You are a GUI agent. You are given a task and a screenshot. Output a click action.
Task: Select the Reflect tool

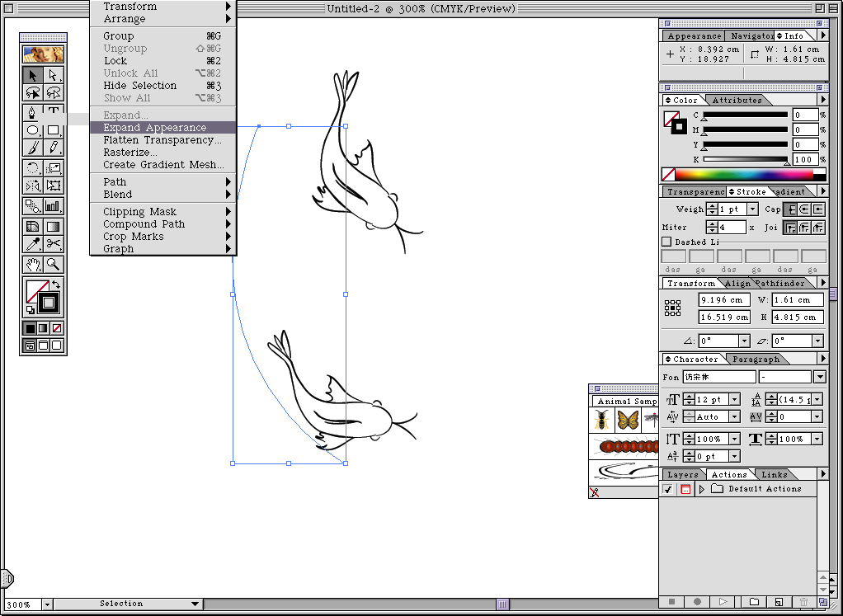point(33,186)
